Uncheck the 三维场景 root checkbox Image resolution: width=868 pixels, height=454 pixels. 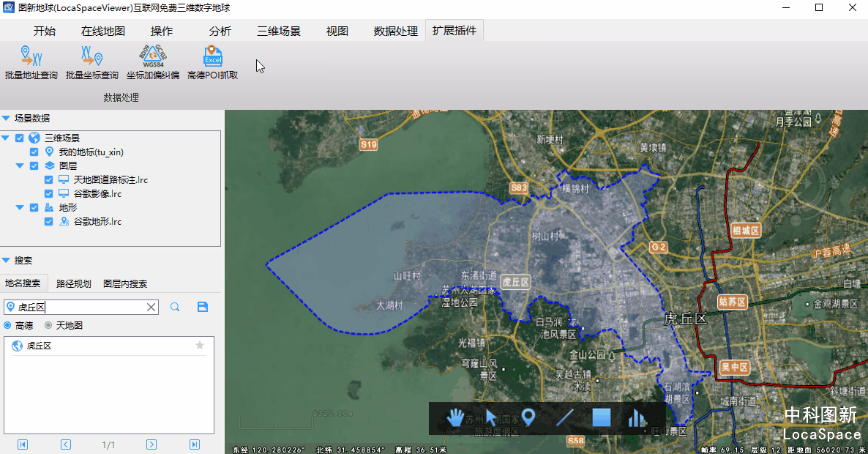coord(19,138)
